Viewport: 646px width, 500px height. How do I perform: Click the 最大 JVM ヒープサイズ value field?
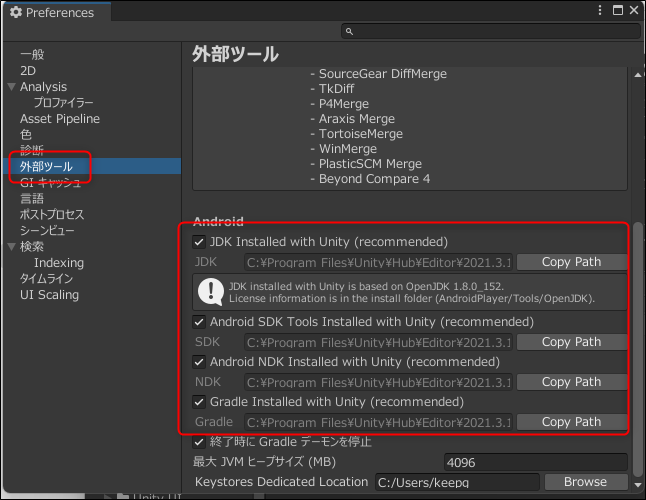pos(536,462)
